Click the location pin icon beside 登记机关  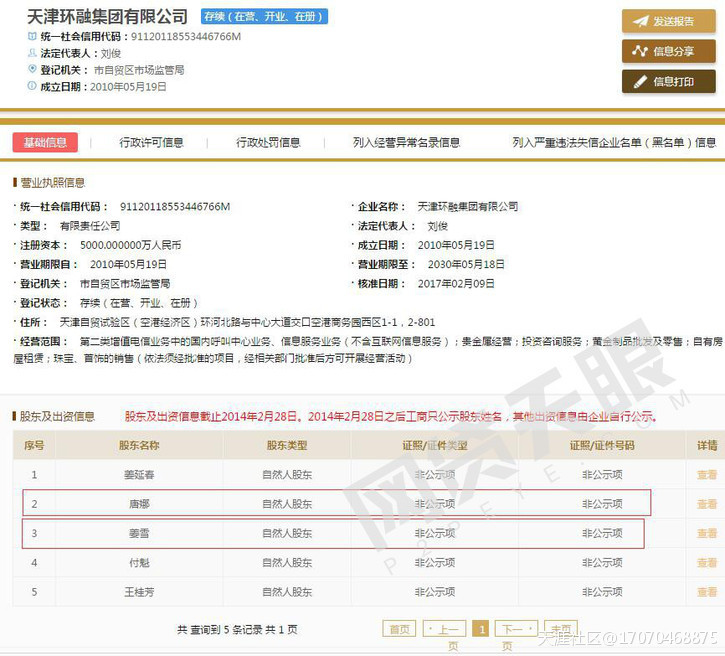coord(32,70)
